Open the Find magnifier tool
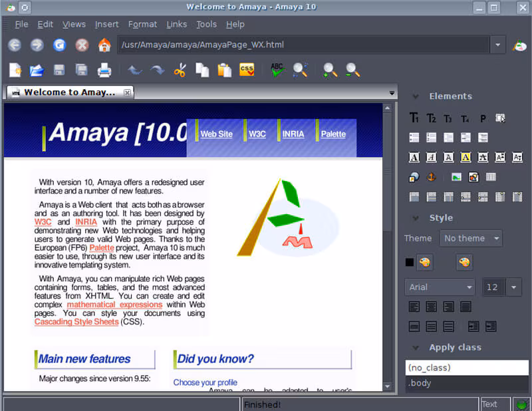Image resolution: width=532 pixels, height=411 pixels. pyautogui.click(x=301, y=70)
